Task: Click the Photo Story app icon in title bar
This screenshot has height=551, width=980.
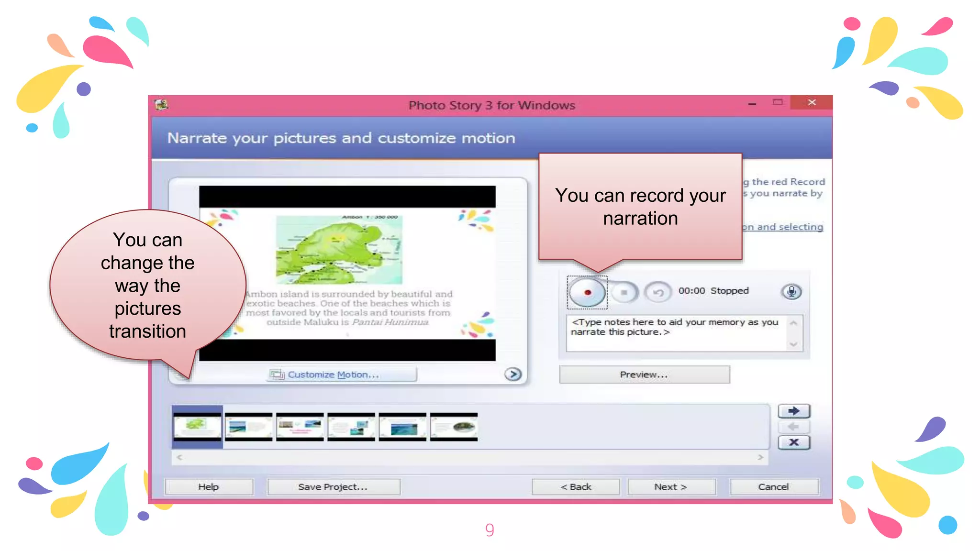Action: click(162, 104)
